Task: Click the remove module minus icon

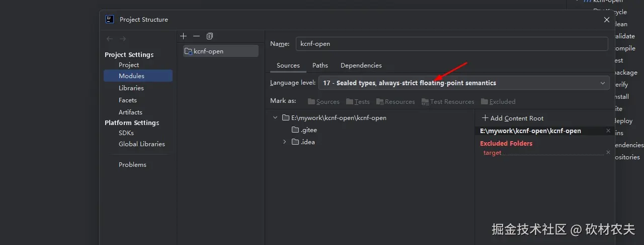Action: coord(197,36)
